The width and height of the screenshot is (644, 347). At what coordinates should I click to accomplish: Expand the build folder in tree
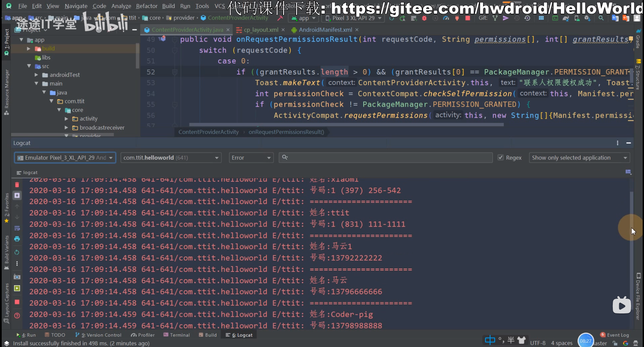coord(29,49)
